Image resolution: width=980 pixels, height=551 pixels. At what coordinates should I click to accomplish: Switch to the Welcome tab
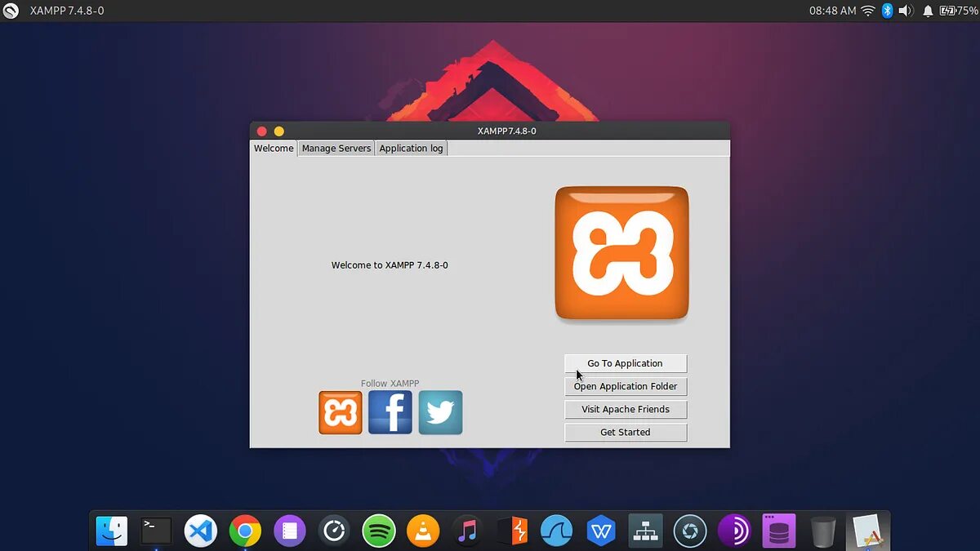pos(274,149)
